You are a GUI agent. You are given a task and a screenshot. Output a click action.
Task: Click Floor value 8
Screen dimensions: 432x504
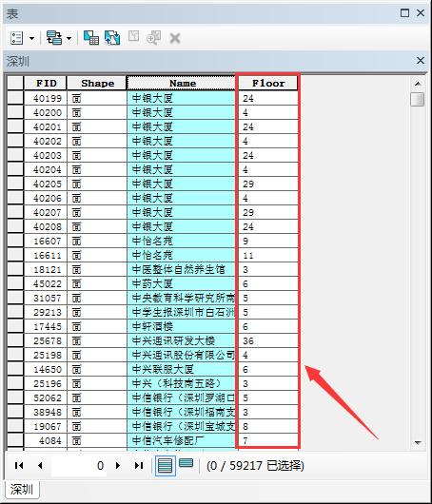click(x=268, y=426)
